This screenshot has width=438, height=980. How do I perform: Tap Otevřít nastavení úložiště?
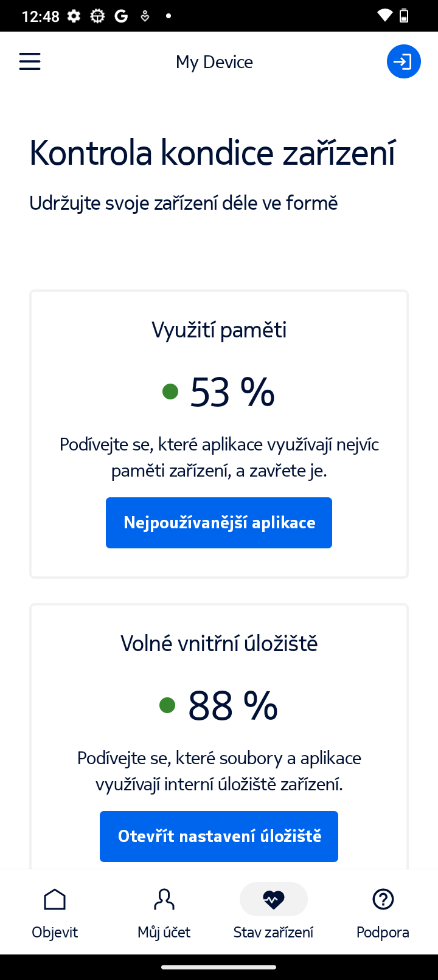(x=219, y=836)
